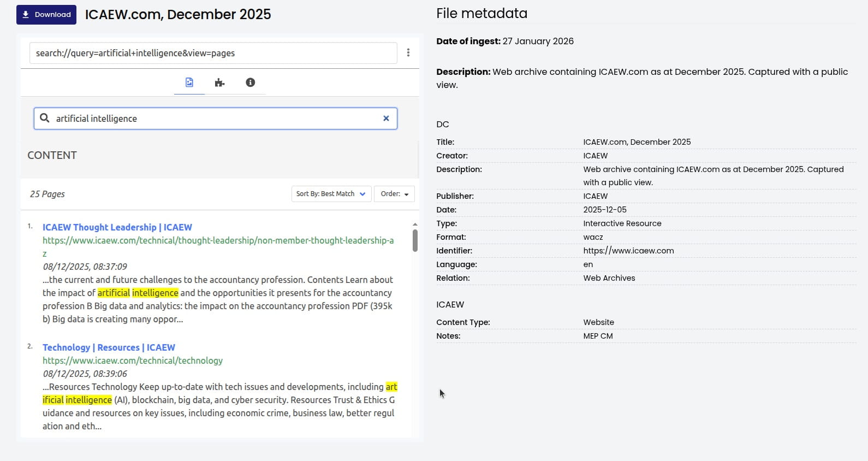Click the icaew.com/technical/technology URL
Image resolution: width=868 pixels, height=461 pixels.
tap(133, 360)
